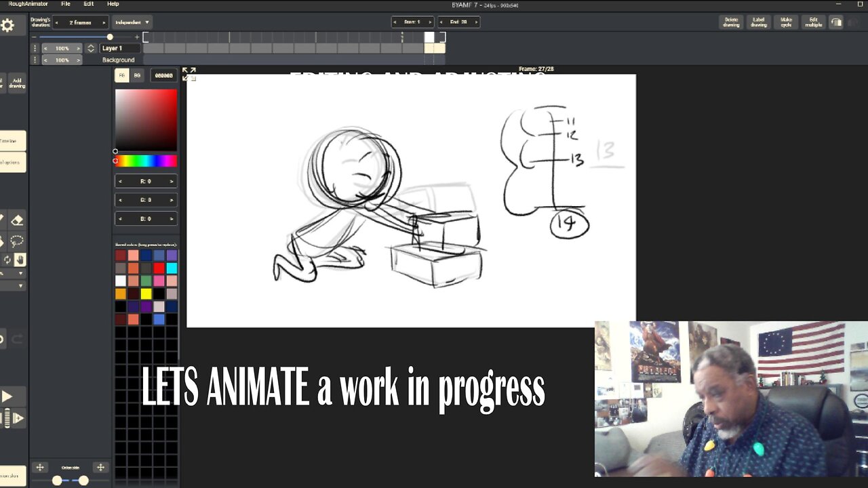This screenshot has height=488, width=868.
Task: Click the timeline zoom-in plus icon
Action: [137, 37]
